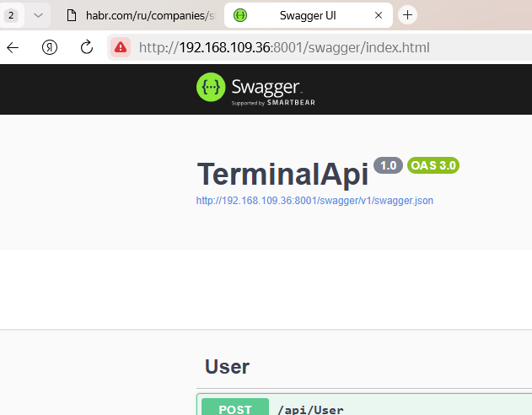Open a new browser tab
Viewport: 532px width, 415px height.
407,15
